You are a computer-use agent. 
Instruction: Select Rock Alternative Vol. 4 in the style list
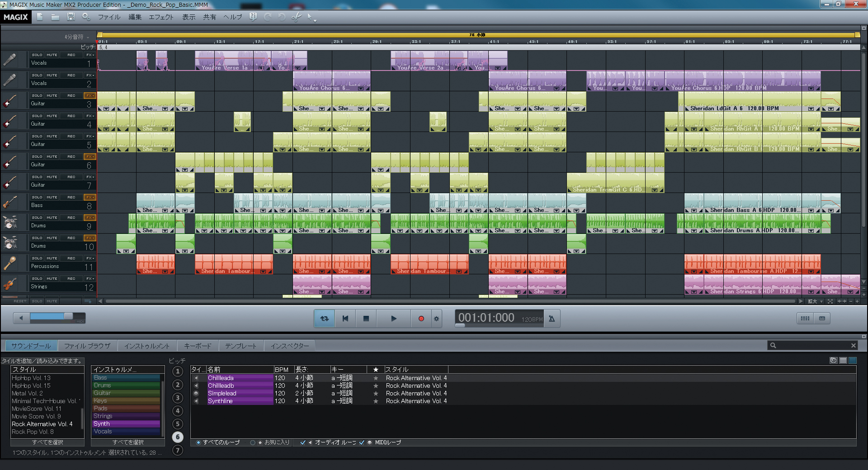coord(42,424)
